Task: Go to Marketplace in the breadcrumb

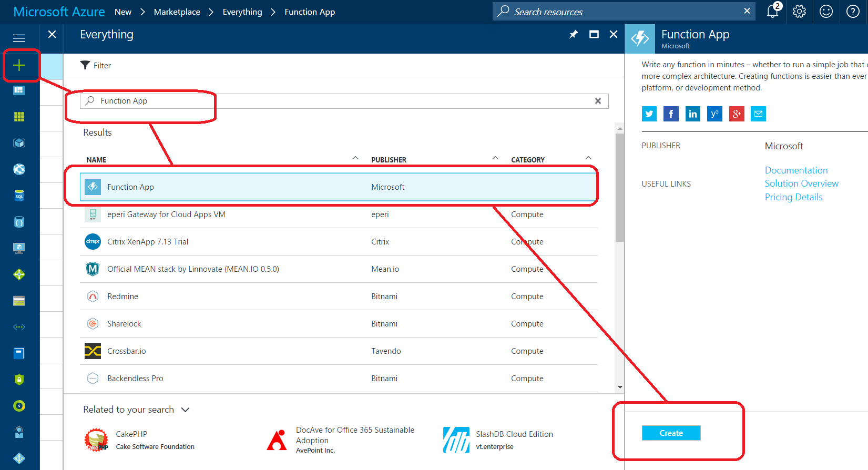Action: pyautogui.click(x=177, y=12)
